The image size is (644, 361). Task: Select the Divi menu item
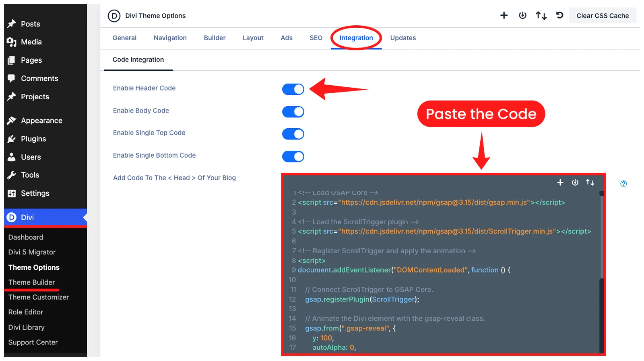45,217
